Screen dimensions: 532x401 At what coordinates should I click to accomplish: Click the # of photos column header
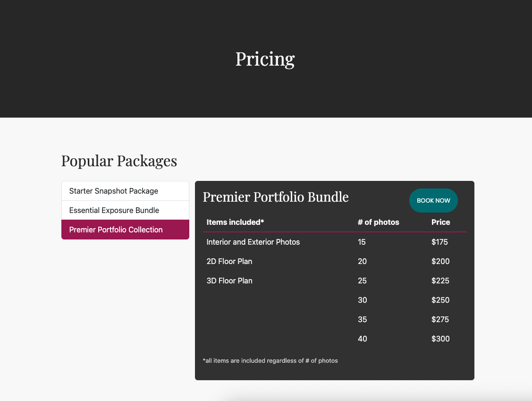click(378, 222)
